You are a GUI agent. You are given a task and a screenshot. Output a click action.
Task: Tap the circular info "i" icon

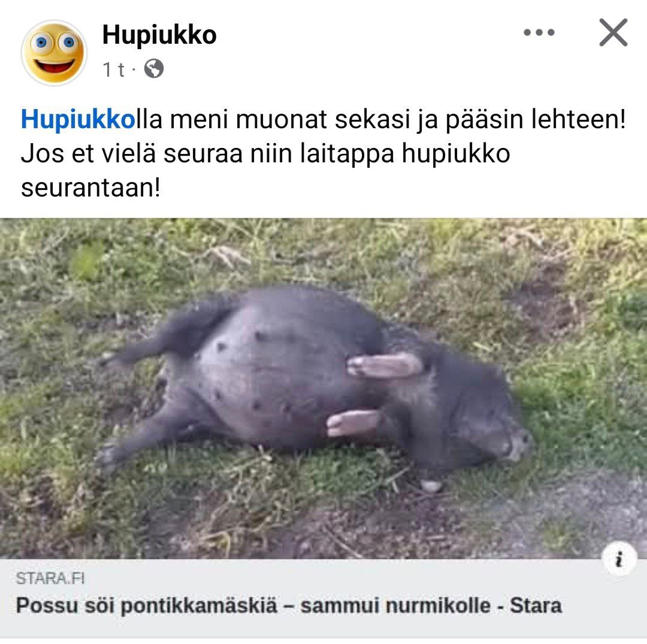click(x=619, y=559)
